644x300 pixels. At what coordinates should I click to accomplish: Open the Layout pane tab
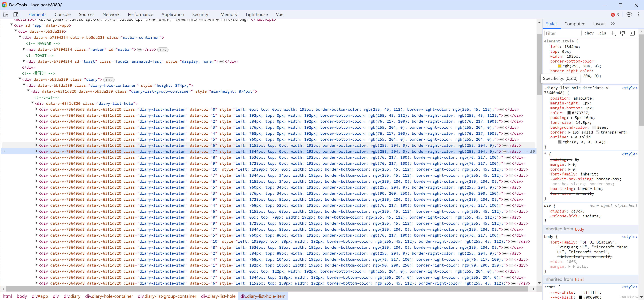pyautogui.click(x=599, y=24)
